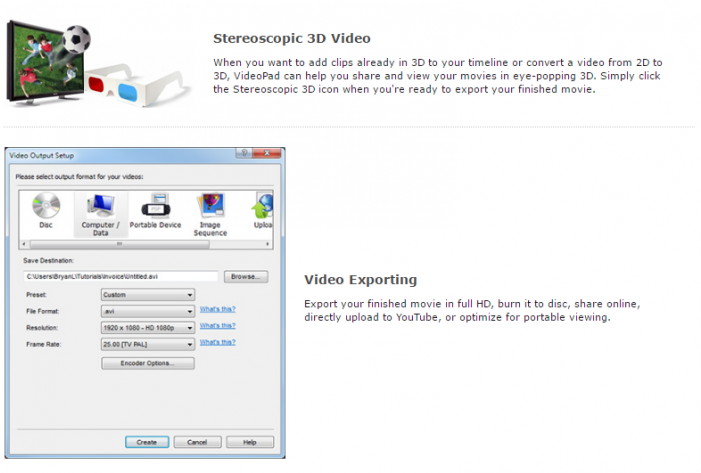701x473 pixels.
Task: Click the format list horizontal scrollbar
Action: [145, 244]
